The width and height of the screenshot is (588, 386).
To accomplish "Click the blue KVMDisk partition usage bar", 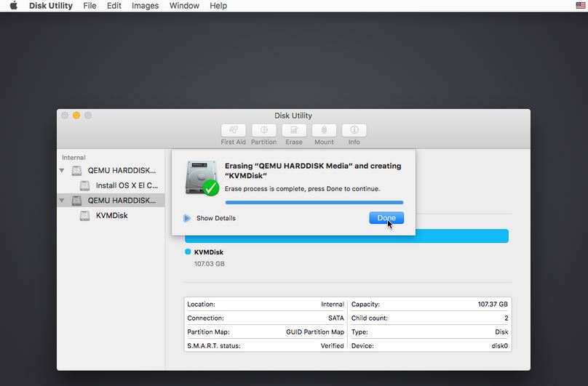I will click(346, 236).
